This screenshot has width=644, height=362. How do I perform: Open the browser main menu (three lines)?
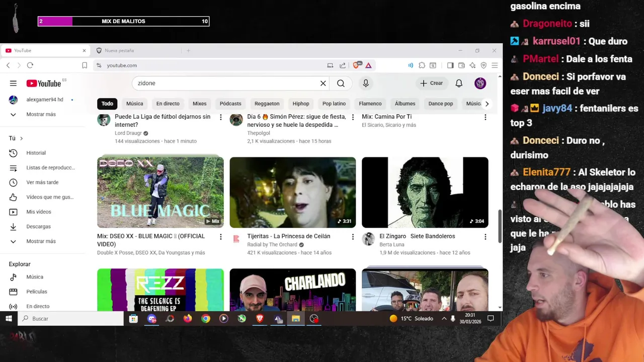pyautogui.click(x=495, y=65)
